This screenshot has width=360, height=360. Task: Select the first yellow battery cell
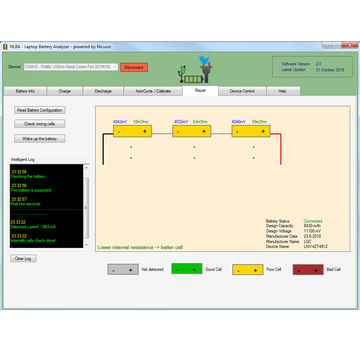[x=133, y=131]
